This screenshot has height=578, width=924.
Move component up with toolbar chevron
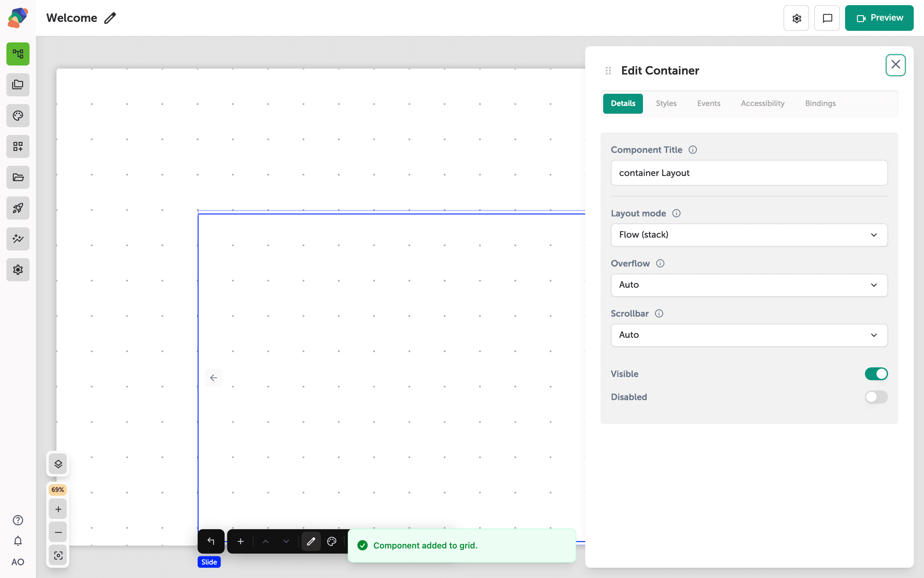(x=266, y=541)
